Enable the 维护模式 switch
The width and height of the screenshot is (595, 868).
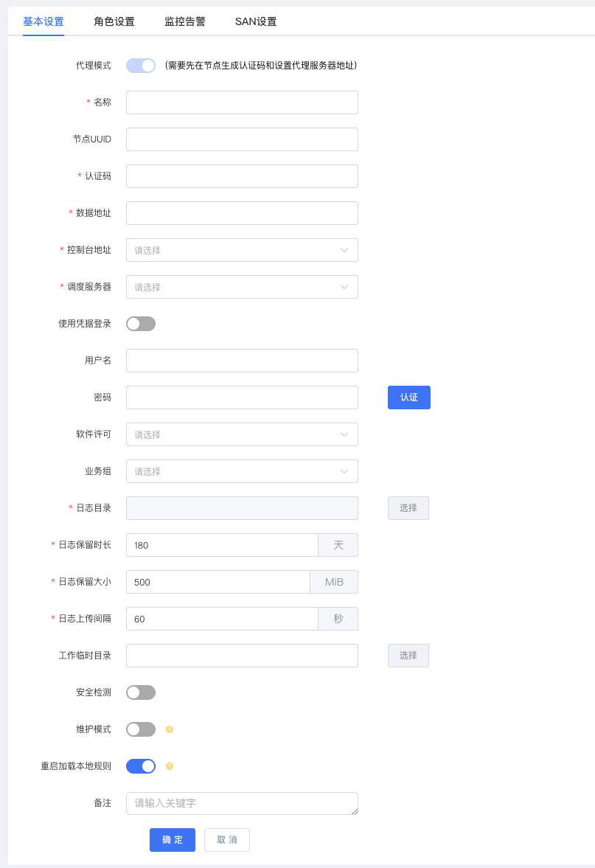(x=141, y=729)
